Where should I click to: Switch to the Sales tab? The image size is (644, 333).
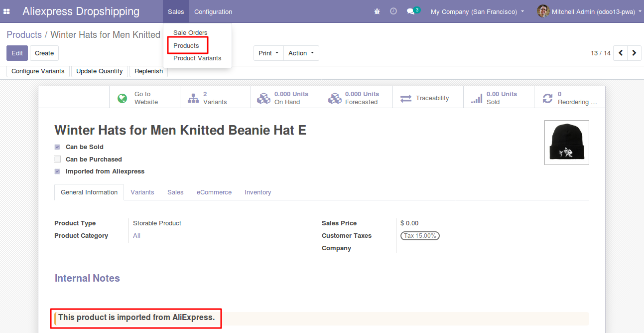pos(175,192)
